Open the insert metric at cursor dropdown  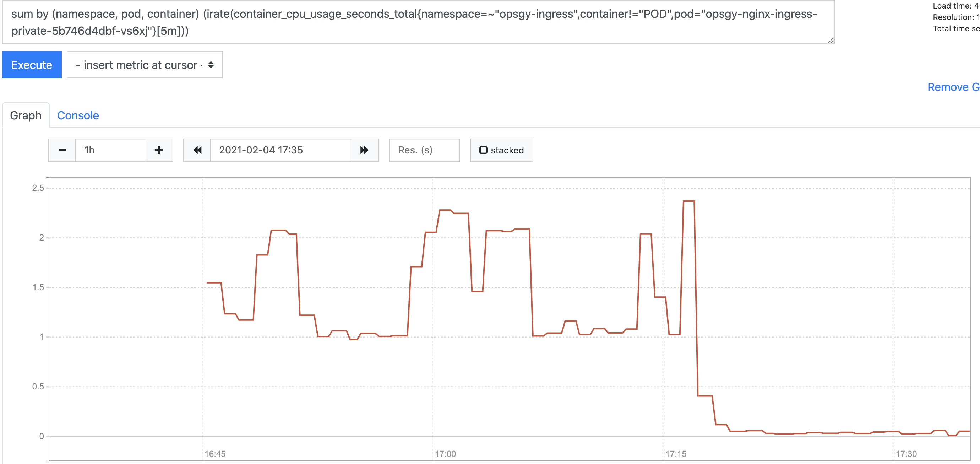pos(144,65)
